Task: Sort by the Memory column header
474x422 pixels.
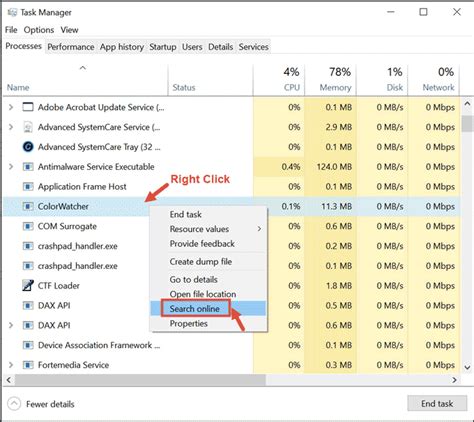Action: (330, 79)
